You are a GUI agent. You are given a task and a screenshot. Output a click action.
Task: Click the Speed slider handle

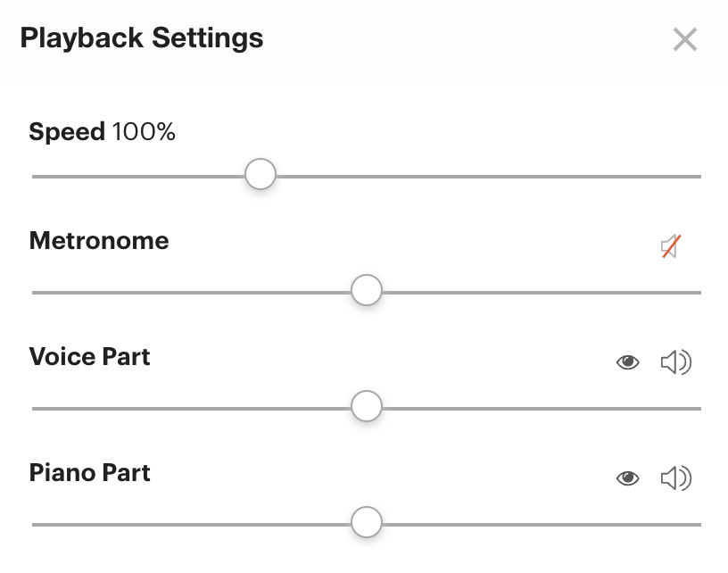[x=260, y=175]
